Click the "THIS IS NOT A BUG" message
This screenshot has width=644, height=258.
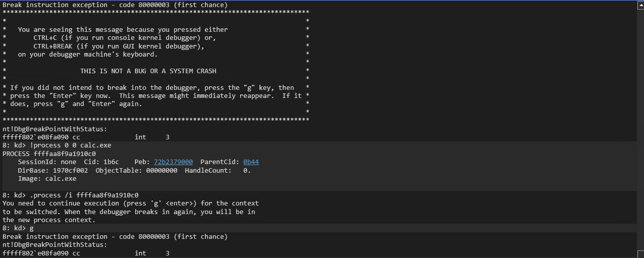point(148,71)
